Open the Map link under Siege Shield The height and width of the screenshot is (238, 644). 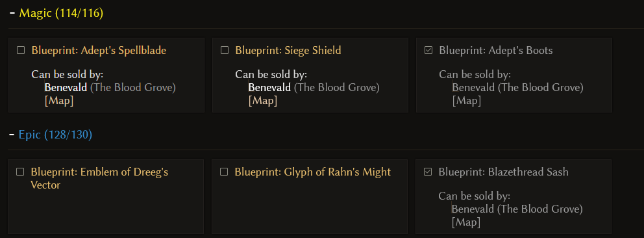click(263, 101)
